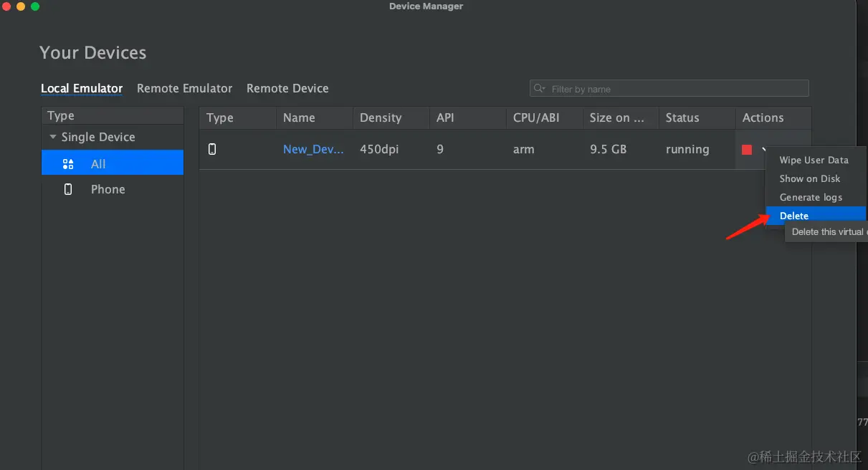Click the yellow minimize window button
The width and height of the screenshot is (868, 470).
[20, 6]
